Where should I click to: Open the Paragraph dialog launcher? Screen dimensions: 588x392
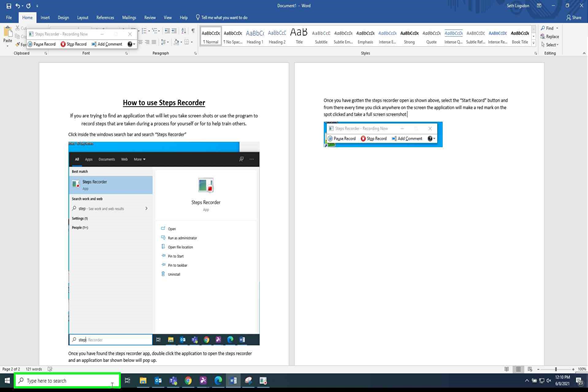point(195,54)
